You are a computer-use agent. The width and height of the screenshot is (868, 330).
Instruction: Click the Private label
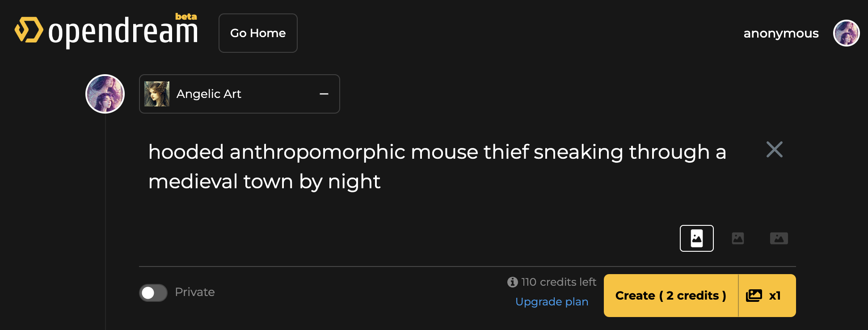coord(195,292)
